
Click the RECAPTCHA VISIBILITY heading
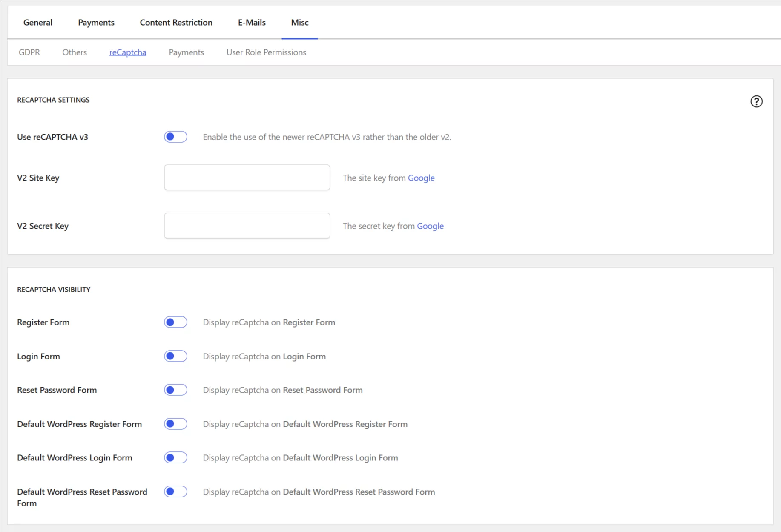(54, 289)
